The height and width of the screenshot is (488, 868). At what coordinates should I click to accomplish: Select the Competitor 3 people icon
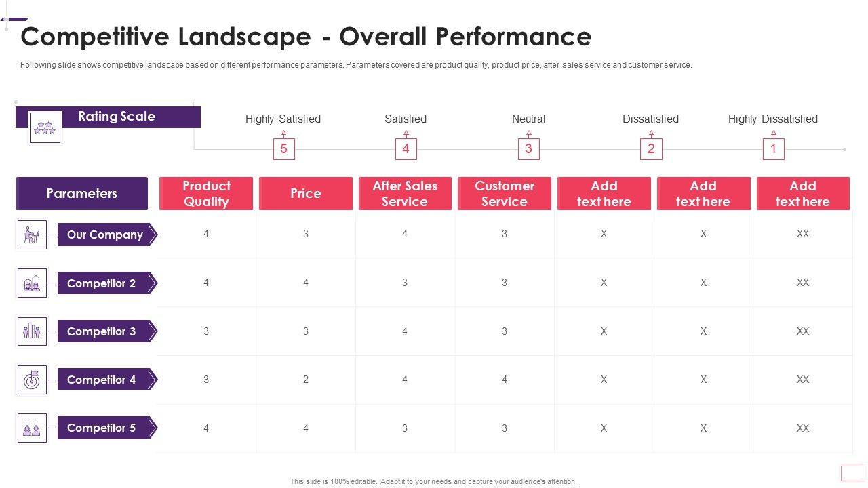pos(32,331)
